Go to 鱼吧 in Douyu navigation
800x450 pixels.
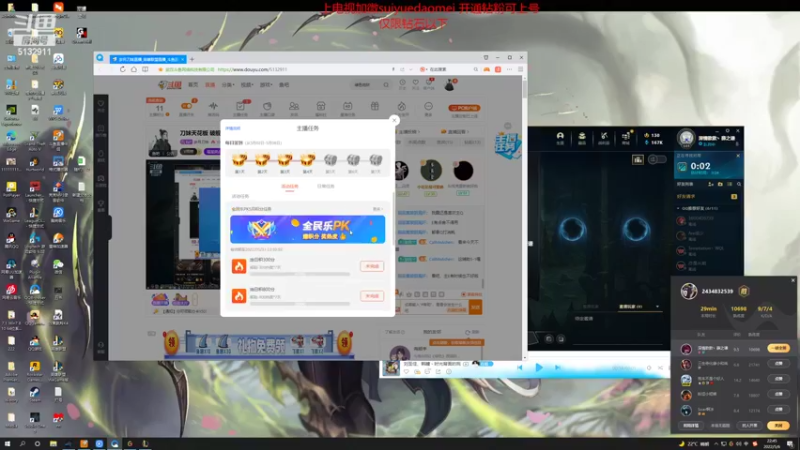(284, 85)
